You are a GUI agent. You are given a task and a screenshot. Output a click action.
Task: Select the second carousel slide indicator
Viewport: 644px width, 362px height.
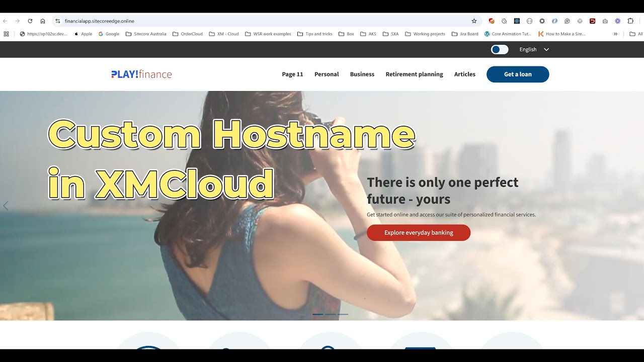[330, 314]
